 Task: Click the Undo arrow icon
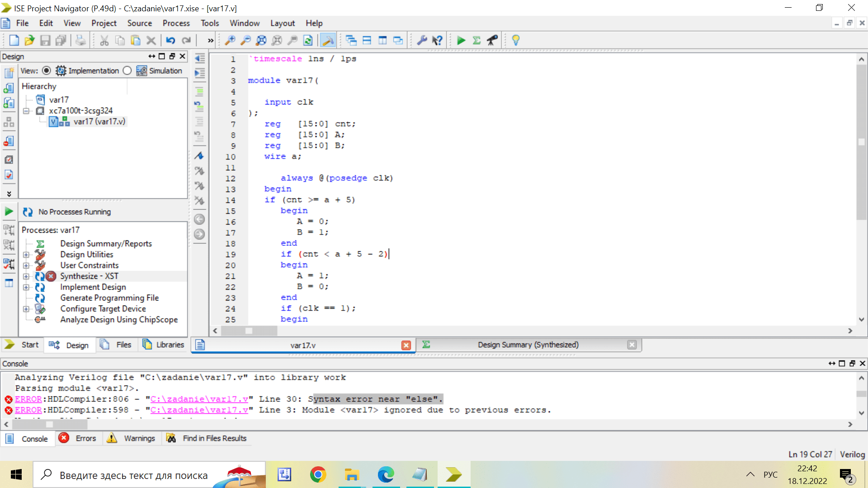[x=170, y=41]
